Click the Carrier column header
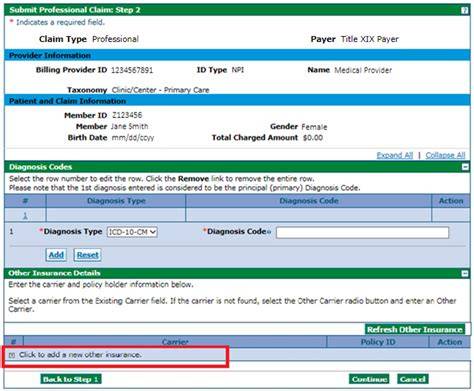474x391 pixels. (175, 342)
